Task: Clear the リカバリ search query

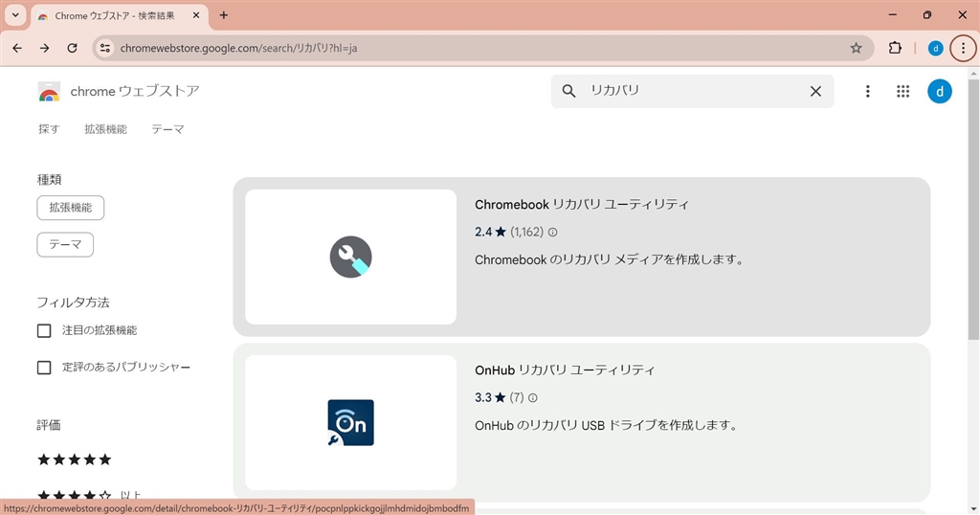Action: (x=815, y=91)
